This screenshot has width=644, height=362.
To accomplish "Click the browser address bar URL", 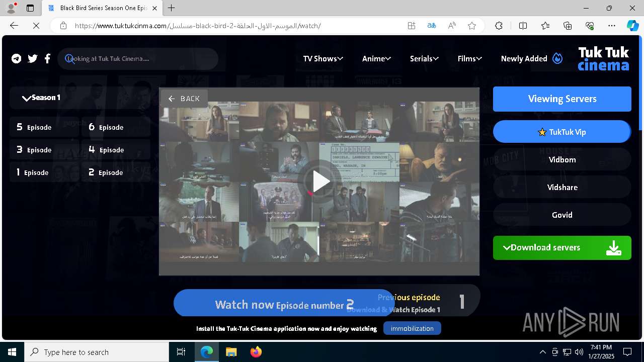I will click(198, 26).
